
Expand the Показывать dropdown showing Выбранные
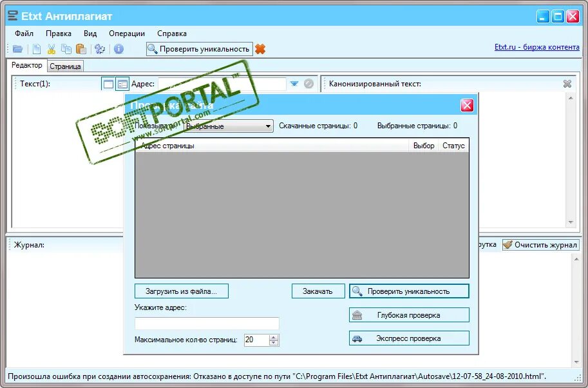[x=229, y=126]
